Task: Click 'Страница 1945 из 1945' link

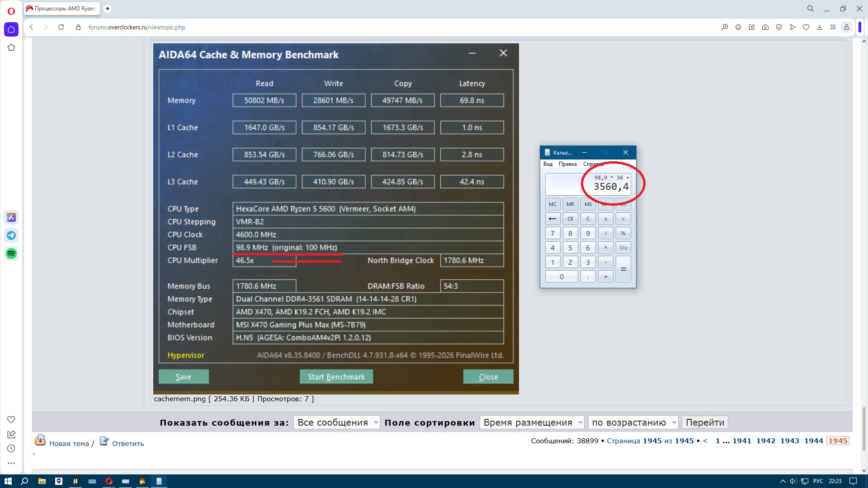Action: point(650,441)
